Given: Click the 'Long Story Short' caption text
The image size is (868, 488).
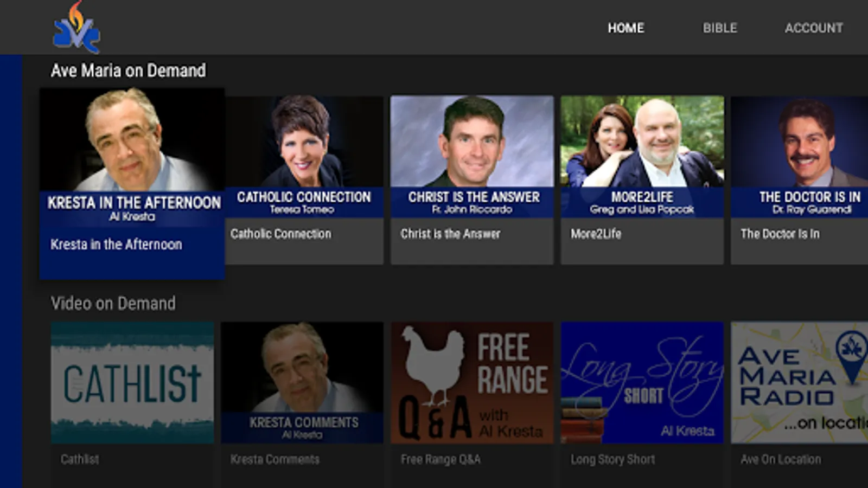Looking at the screenshot, I should pos(613,459).
